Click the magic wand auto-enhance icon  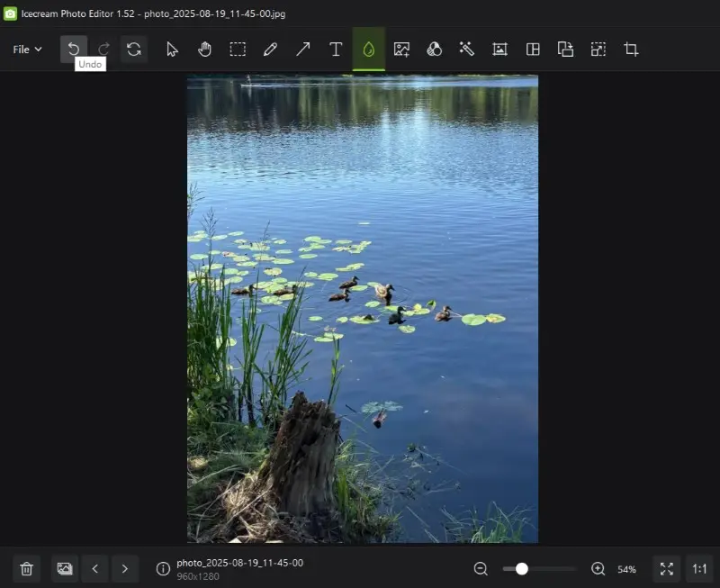(466, 50)
